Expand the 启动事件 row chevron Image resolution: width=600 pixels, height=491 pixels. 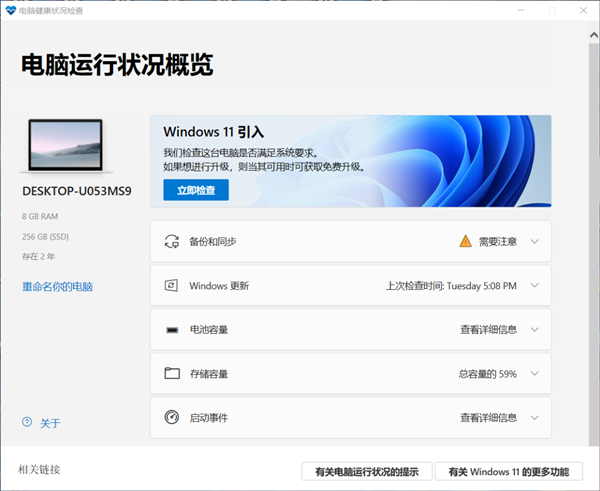click(x=535, y=418)
